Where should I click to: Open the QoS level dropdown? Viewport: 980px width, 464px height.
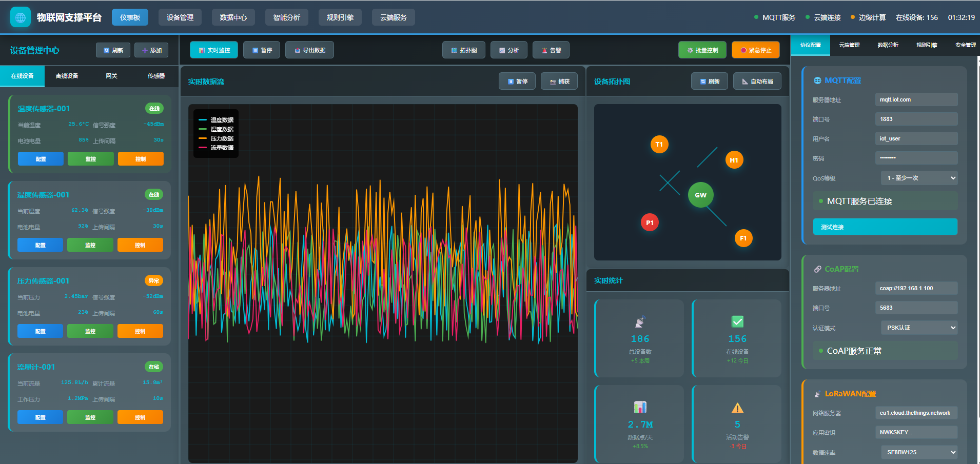point(919,178)
